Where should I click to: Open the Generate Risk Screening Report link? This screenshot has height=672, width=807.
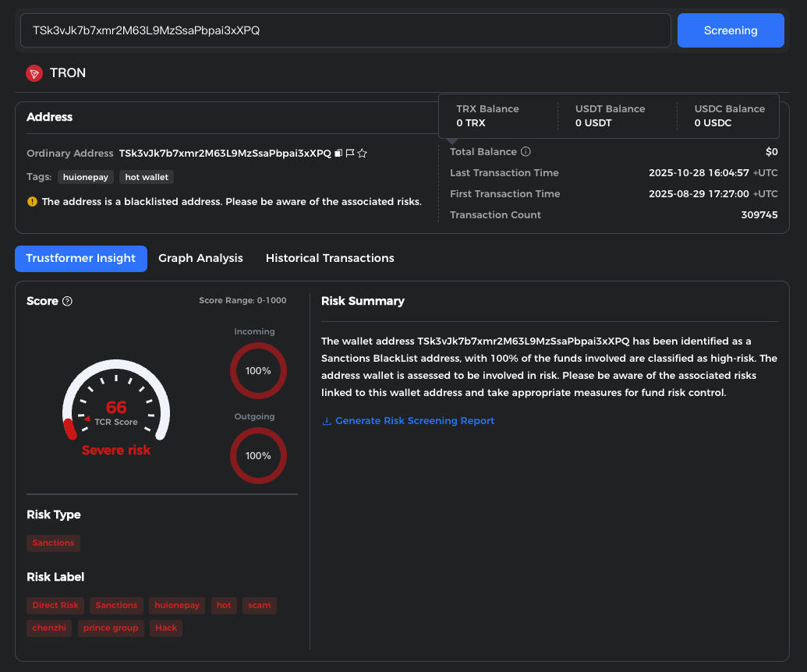tap(415, 421)
